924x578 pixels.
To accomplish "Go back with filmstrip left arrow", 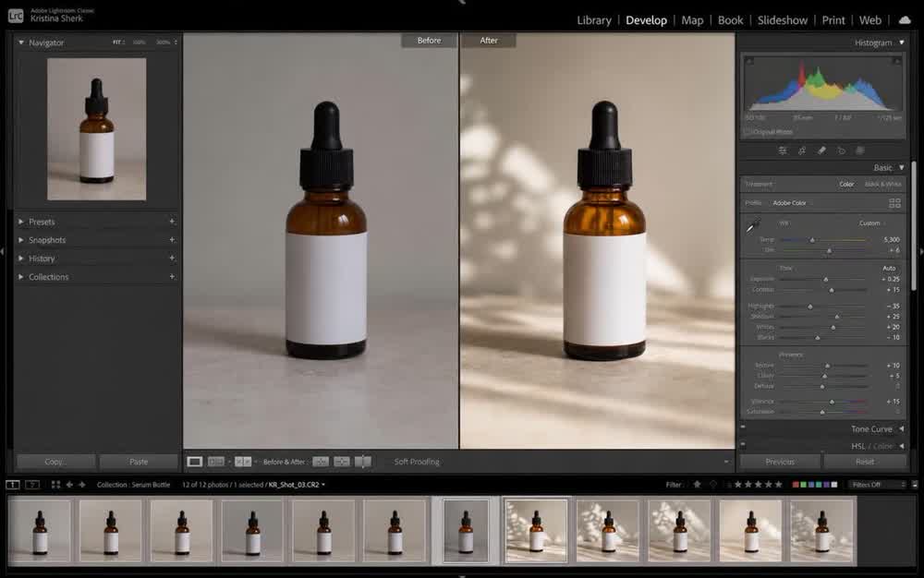I will click(x=69, y=485).
